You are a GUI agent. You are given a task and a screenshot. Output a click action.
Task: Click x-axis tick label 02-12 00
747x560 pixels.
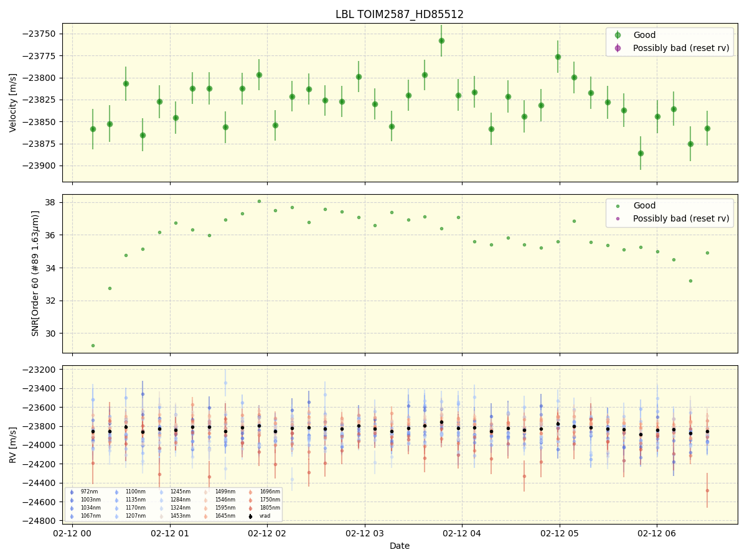pos(72,533)
